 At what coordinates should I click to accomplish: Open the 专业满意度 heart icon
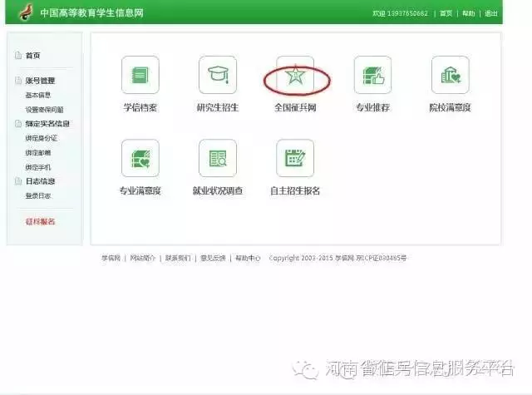point(140,158)
